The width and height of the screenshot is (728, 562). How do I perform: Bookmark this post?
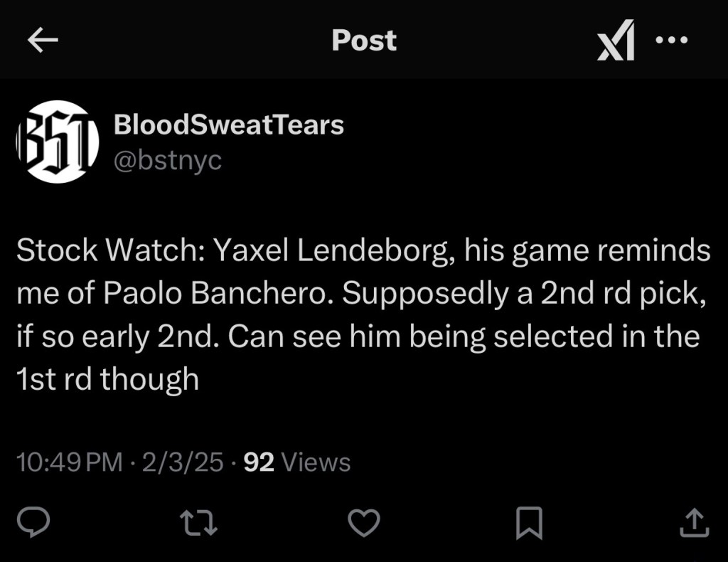tap(529, 523)
